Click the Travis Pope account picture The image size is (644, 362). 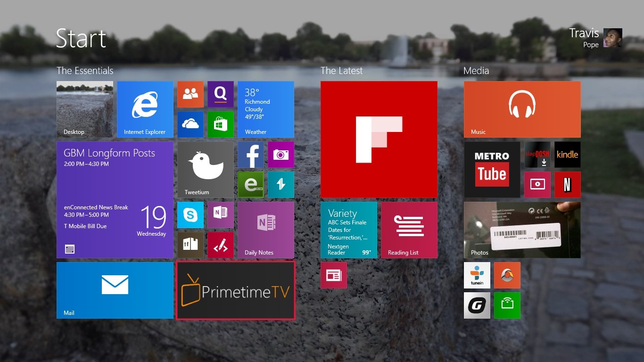tap(613, 38)
